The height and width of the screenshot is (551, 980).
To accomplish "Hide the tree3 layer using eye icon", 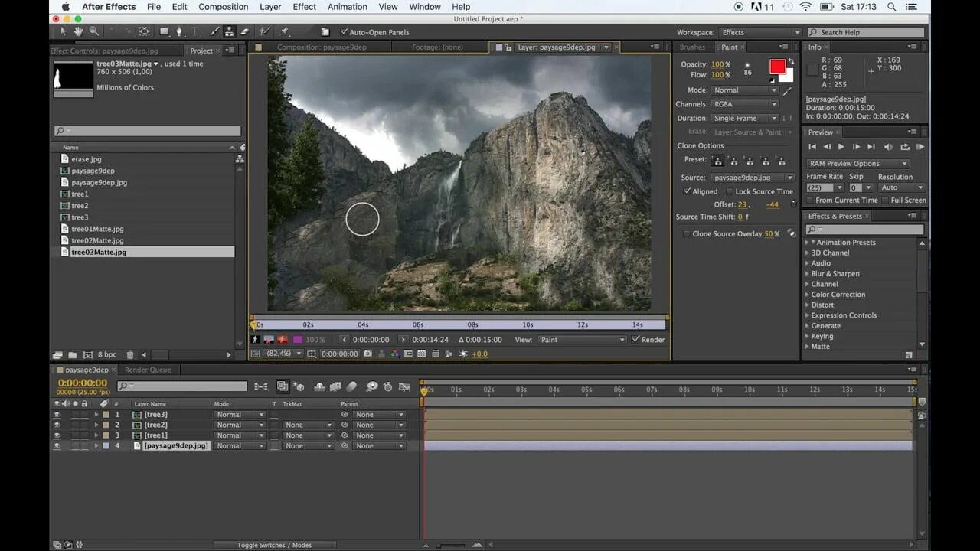I will [x=57, y=415].
